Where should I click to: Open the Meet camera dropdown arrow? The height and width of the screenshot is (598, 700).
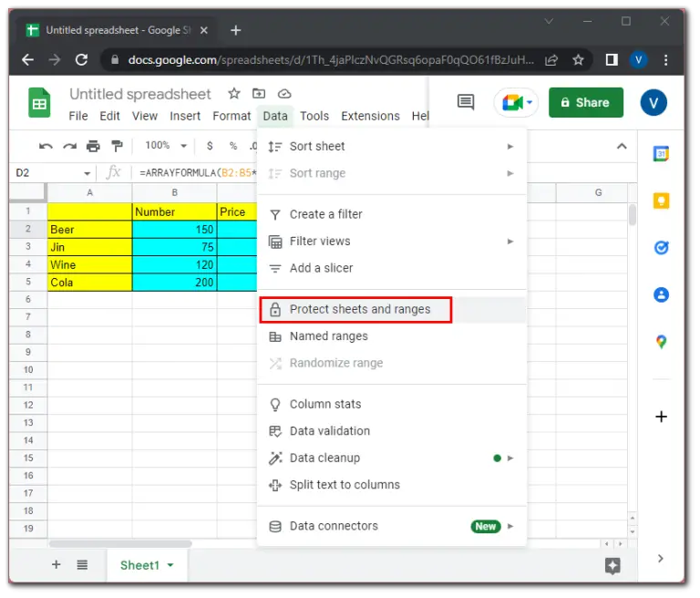pos(530,102)
